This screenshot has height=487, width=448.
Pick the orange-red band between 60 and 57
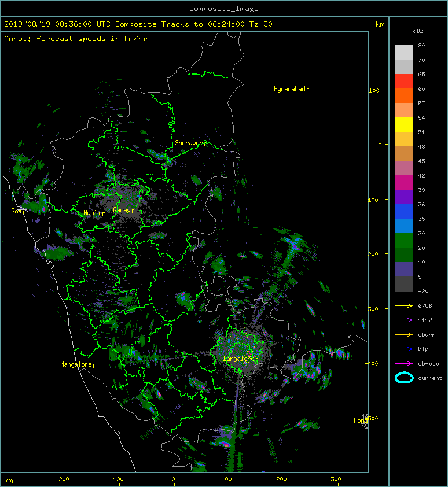[x=404, y=95]
